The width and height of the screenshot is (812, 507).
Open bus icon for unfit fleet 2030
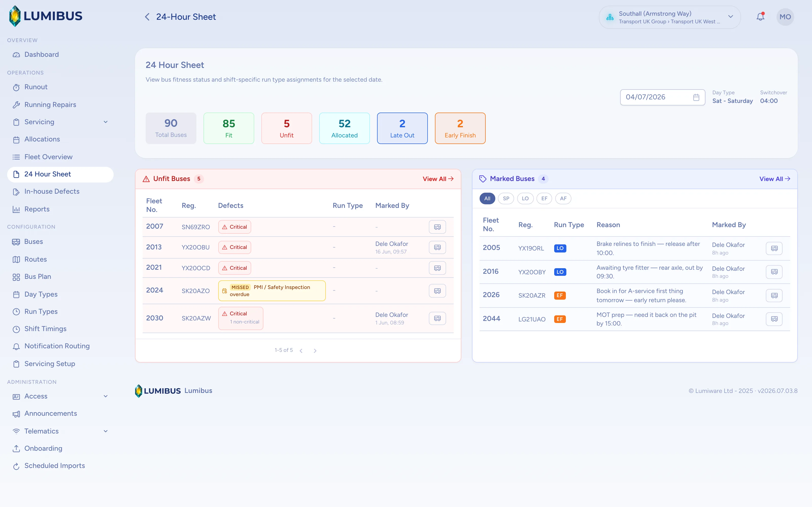437,318
